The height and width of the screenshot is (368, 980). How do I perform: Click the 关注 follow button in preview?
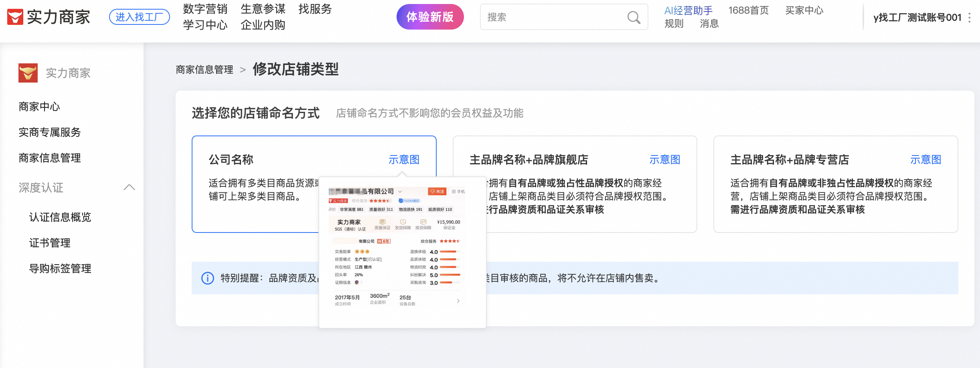(437, 192)
